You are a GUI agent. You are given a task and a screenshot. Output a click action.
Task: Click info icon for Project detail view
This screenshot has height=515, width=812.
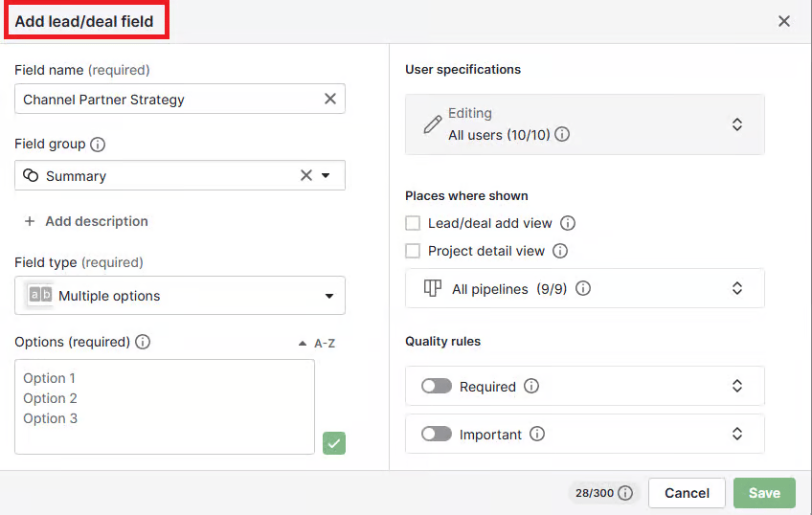(560, 251)
